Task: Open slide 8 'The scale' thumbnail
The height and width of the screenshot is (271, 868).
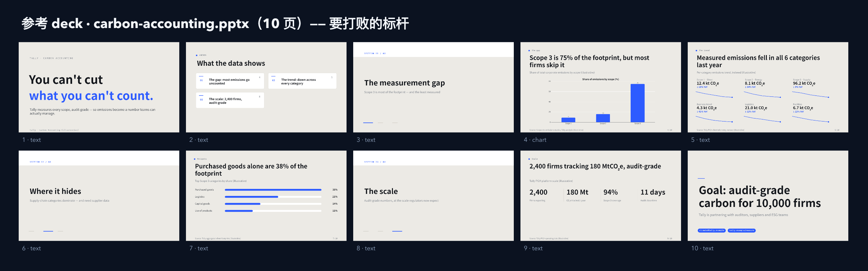Action: [433, 196]
